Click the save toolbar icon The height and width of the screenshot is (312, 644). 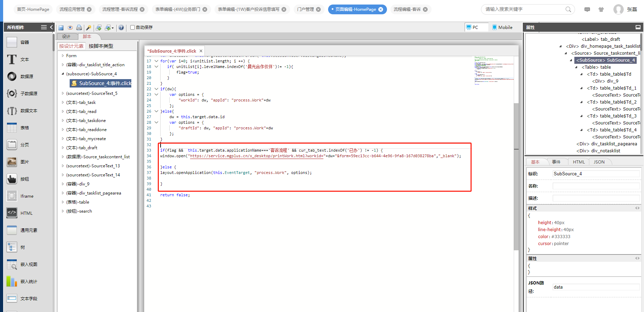pyautogui.click(x=61, y=28)
